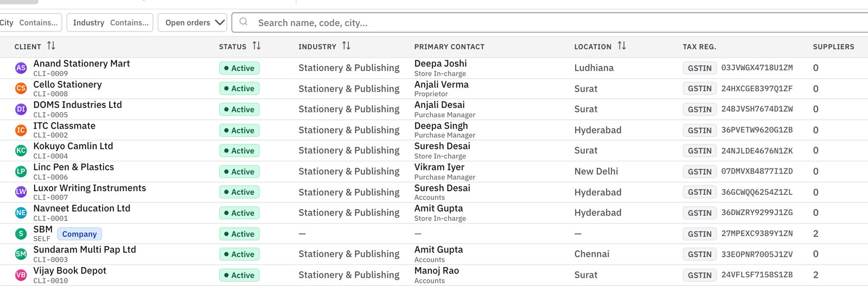Click the Company tag beside SBM
Image resolution: width=868 pixels, height=286 pixels.
click(x=79, y=234)
